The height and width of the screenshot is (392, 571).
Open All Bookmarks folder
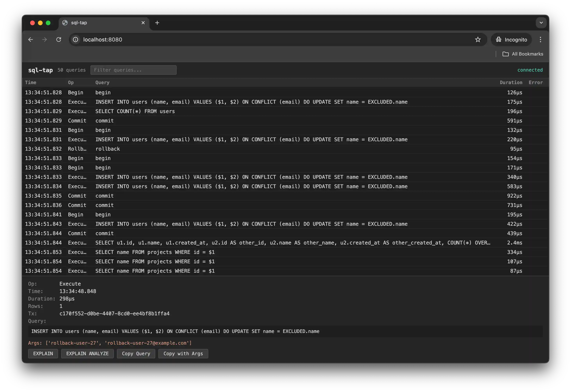523,54
